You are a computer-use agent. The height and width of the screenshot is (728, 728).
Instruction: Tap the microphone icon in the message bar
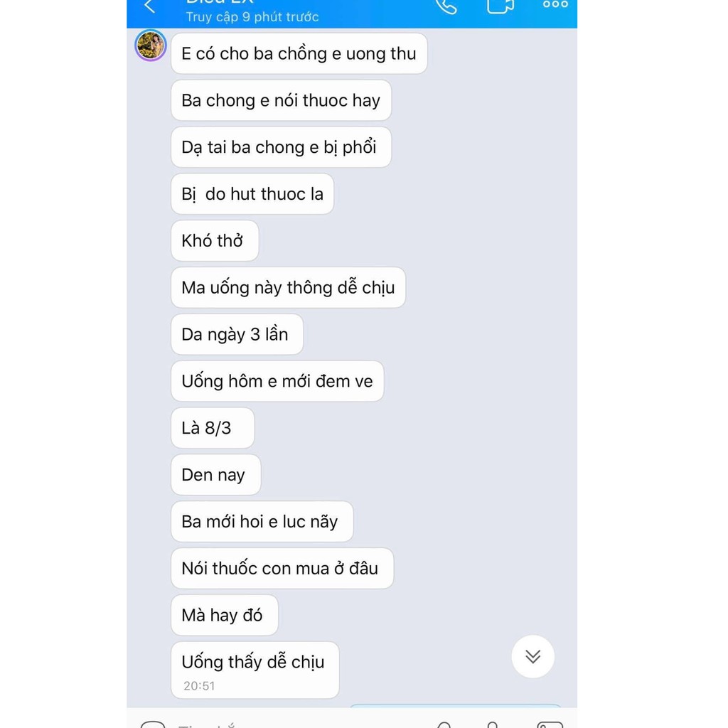(493, 724)
